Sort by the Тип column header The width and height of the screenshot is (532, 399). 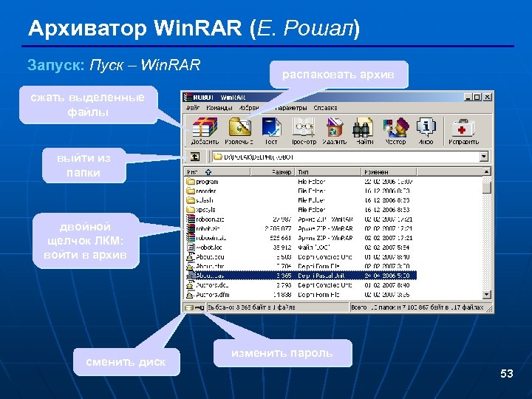pos(328,172)
